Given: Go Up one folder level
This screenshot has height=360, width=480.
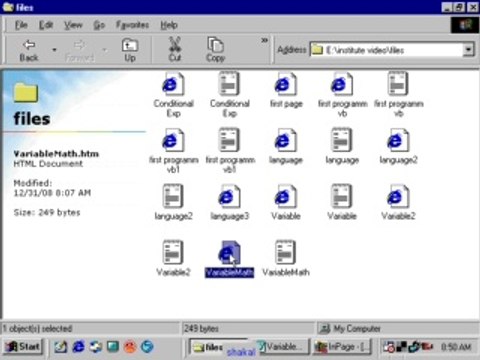Looking at the screenshot, I should click(x=130, y=50).
